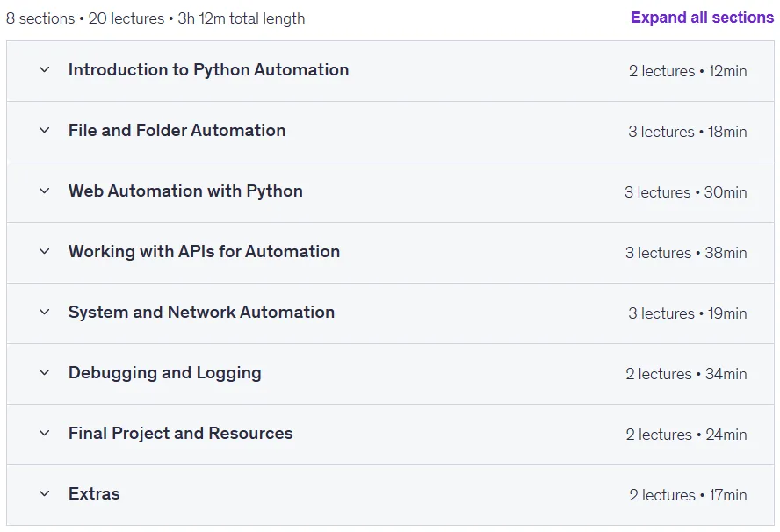780x532 pixels.
Task: Click chevron for Final Project and Resources
Action: click(x=44, y=433)
